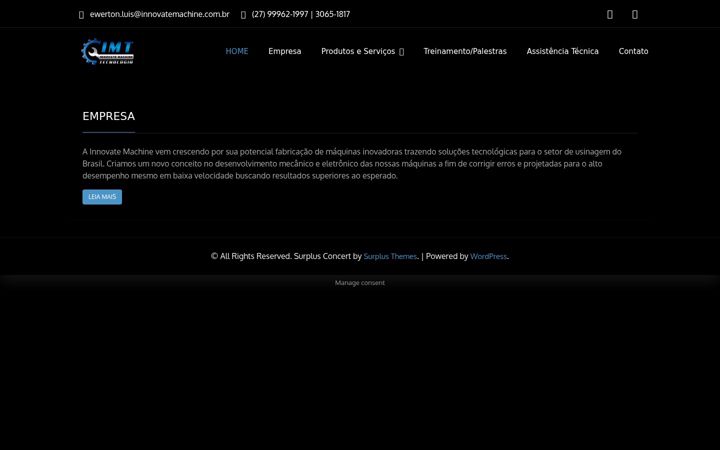Click the phone icon before (27) 99962-1997
Screen dimensions: 720x450
pyautogui.click(x=243, y=15)
